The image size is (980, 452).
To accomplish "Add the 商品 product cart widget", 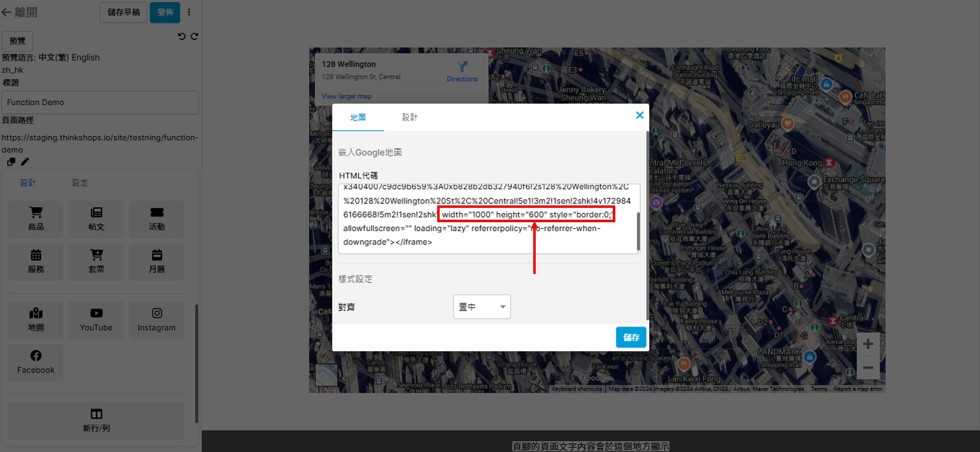I will pyautogui.click(x=36, y=219).
